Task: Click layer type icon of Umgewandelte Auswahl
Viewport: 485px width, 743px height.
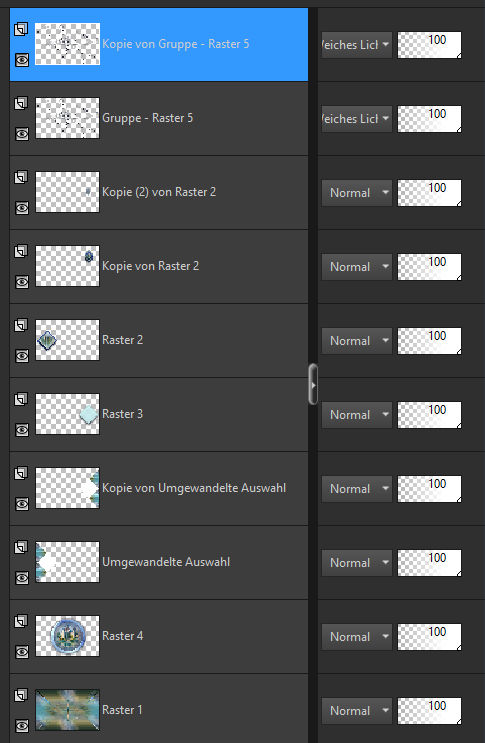Action: click(21, 547)
